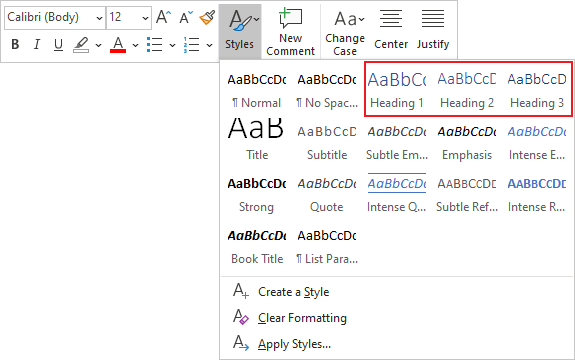Image resolution: width=575 pixels, height=360 pixels.
Task: Apply the Intense Reference style
Action: 537,194
